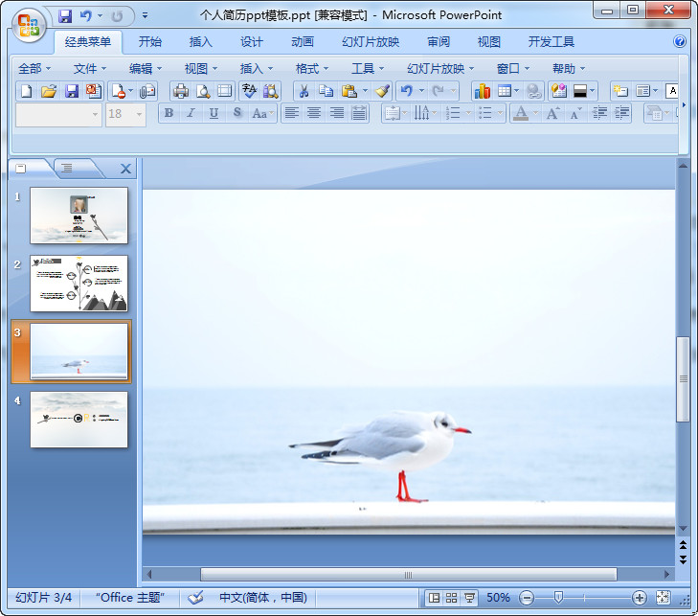Screen dimensions: 698x616
Task: Open grayscale color mode swatch
Action: pos(580,91)
